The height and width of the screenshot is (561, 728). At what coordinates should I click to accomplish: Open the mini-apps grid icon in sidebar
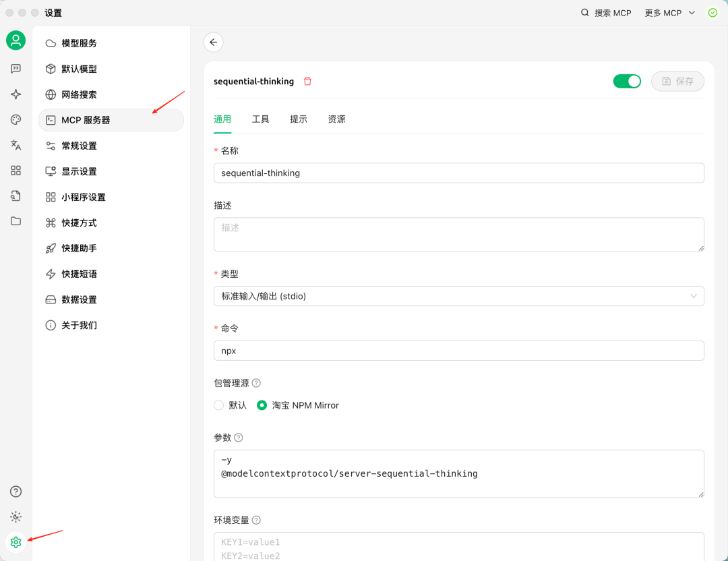pyautogui.click(x=16, y=171)
